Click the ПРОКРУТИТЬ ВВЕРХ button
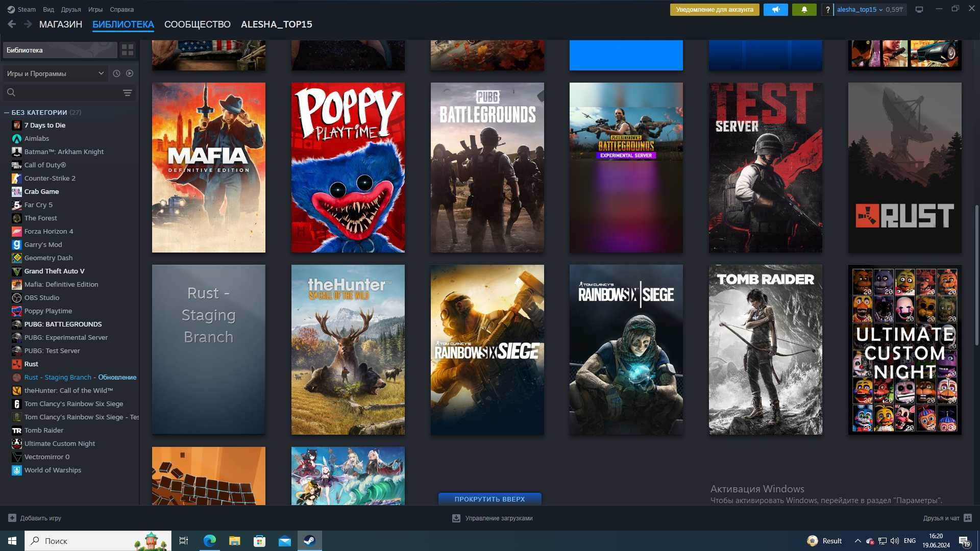This screenshot has width=980, height=551. click(x=489, y=499)
